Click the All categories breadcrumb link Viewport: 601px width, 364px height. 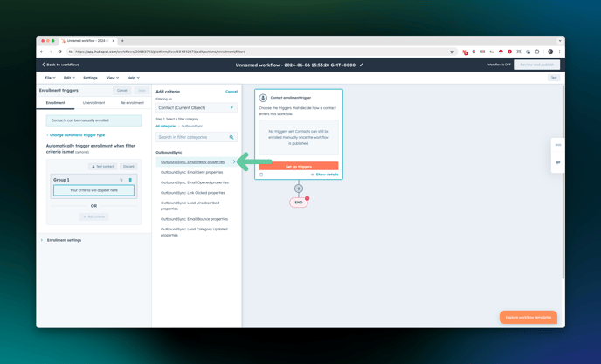[x=166, y=126]
